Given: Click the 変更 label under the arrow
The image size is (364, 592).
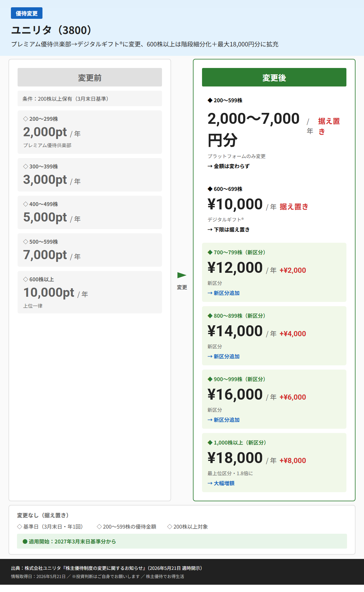Looking at the screenshot, I should pos(182,287).
